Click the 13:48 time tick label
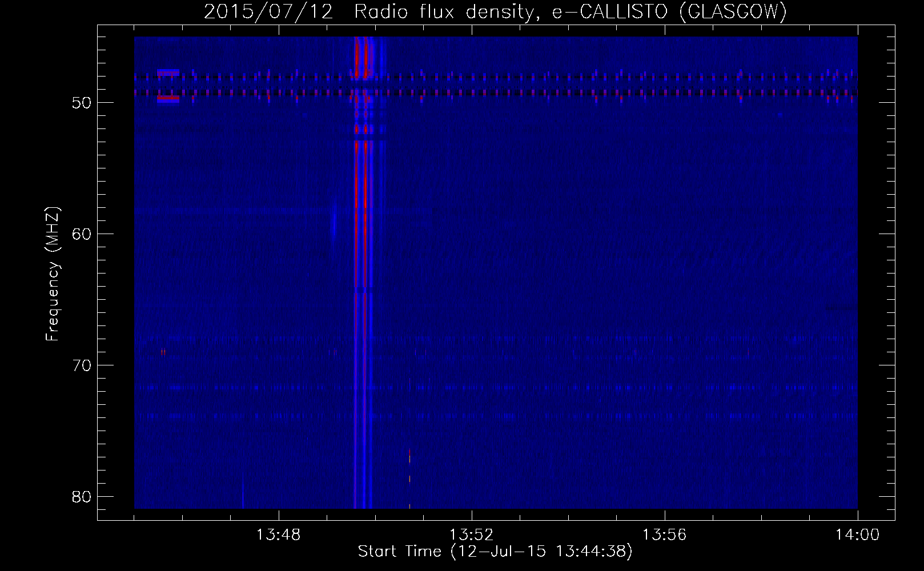The height and width of the screenshot is (571, 924). tap(279, 535)
